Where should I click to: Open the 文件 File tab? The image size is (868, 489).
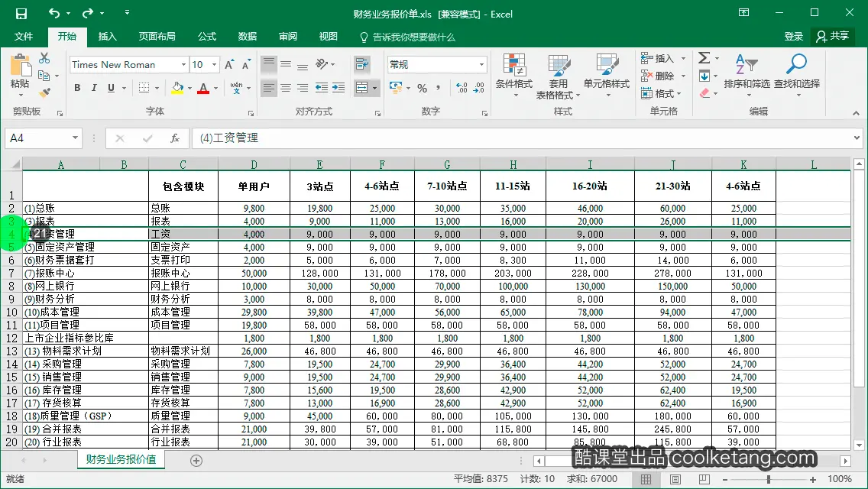coord(23,37)
